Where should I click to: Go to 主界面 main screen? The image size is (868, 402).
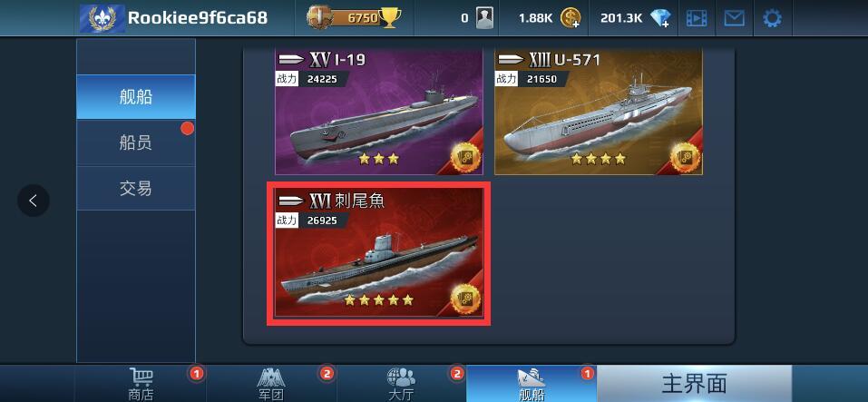tap(694, 383)
